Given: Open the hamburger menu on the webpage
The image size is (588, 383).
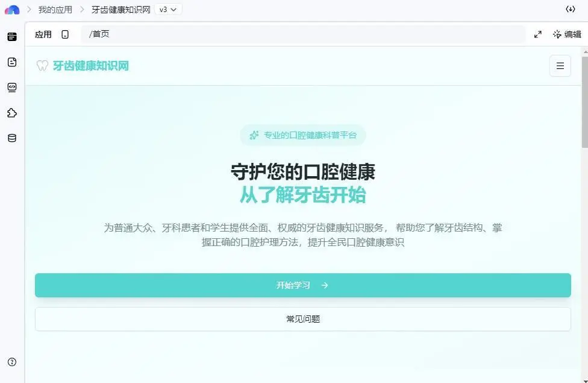Looking at the screenshot, I should tap(560, 66).
